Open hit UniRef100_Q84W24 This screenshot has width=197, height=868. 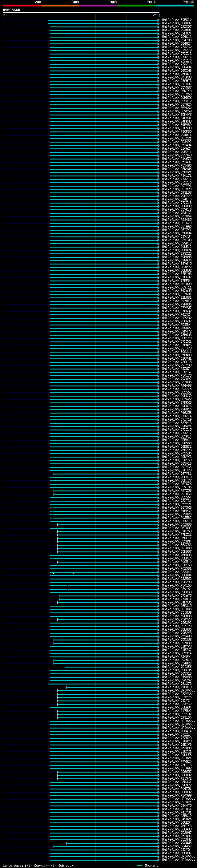coord(177,43)
